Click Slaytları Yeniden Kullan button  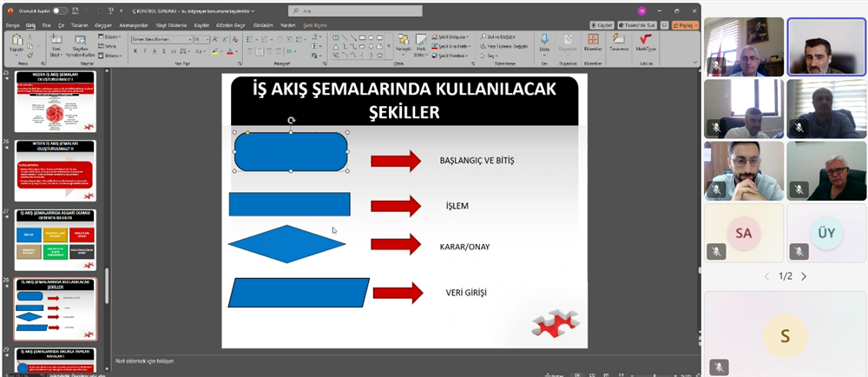81,45
